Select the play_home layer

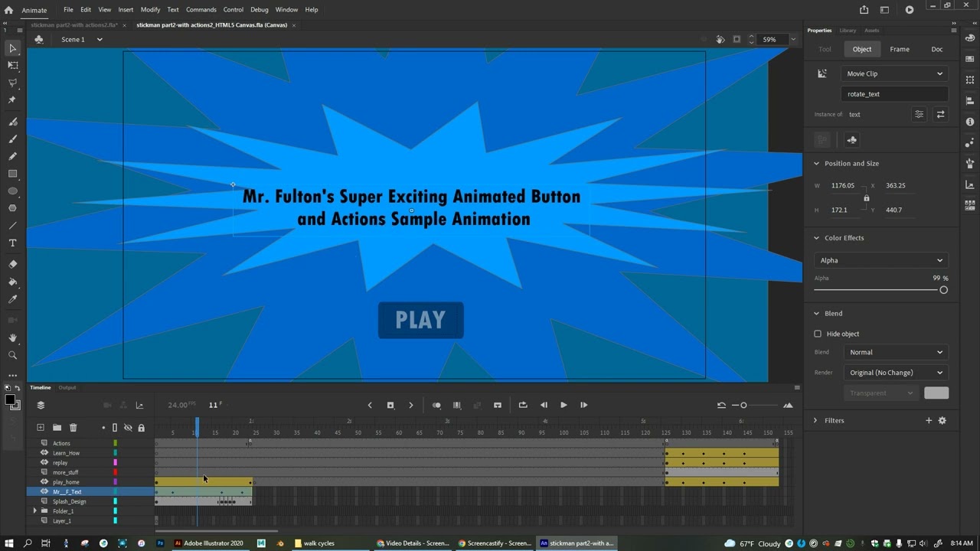coord(66,482)
